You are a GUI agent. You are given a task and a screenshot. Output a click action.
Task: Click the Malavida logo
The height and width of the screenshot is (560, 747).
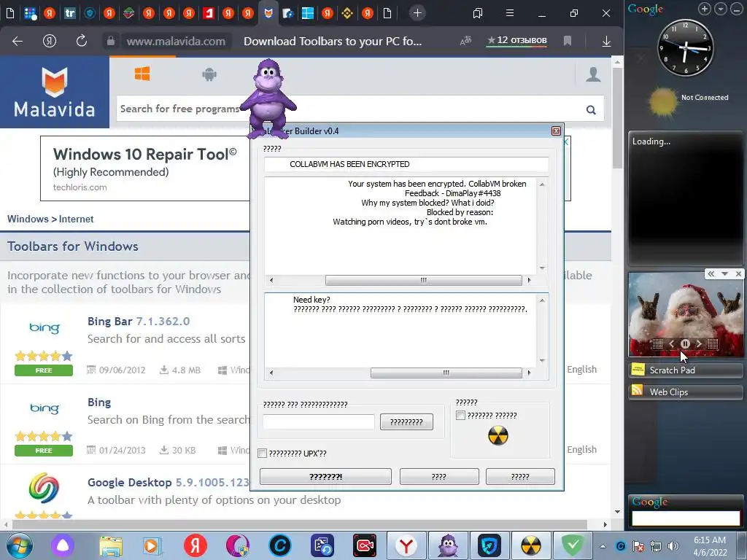click(x=54, y=93)
